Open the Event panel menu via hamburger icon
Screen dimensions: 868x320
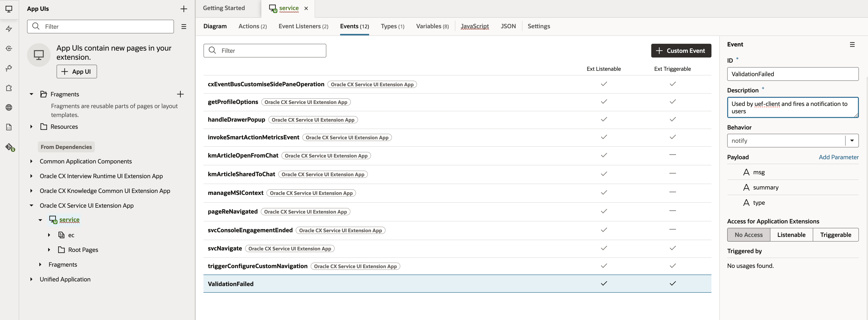click(x=853, y=44)
